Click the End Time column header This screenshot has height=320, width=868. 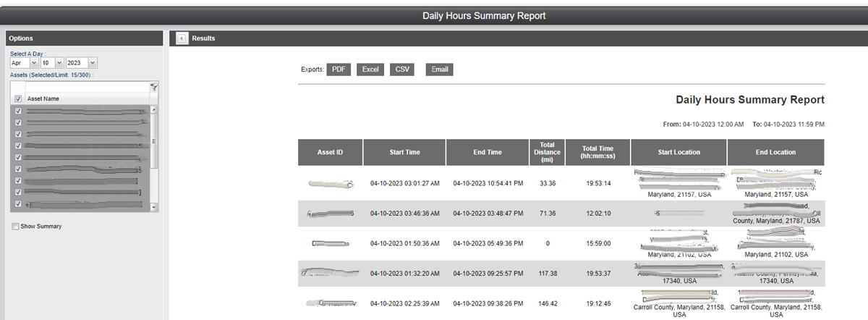pos(488,153)
